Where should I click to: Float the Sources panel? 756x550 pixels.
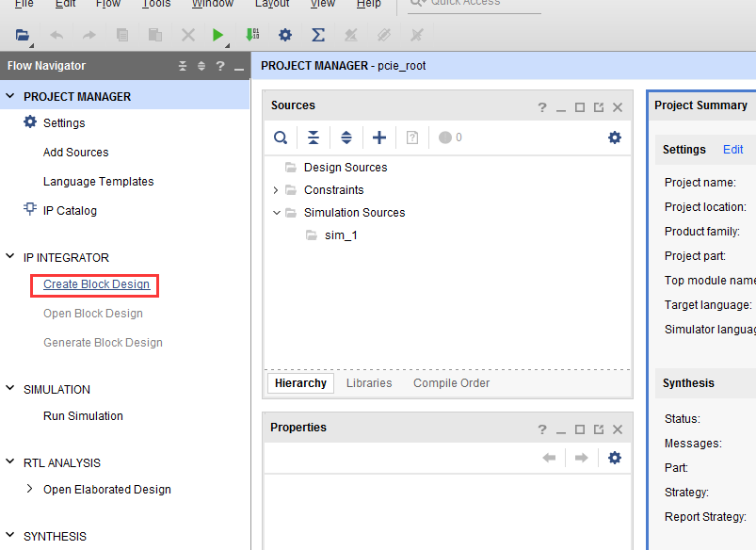pos(599,107)
